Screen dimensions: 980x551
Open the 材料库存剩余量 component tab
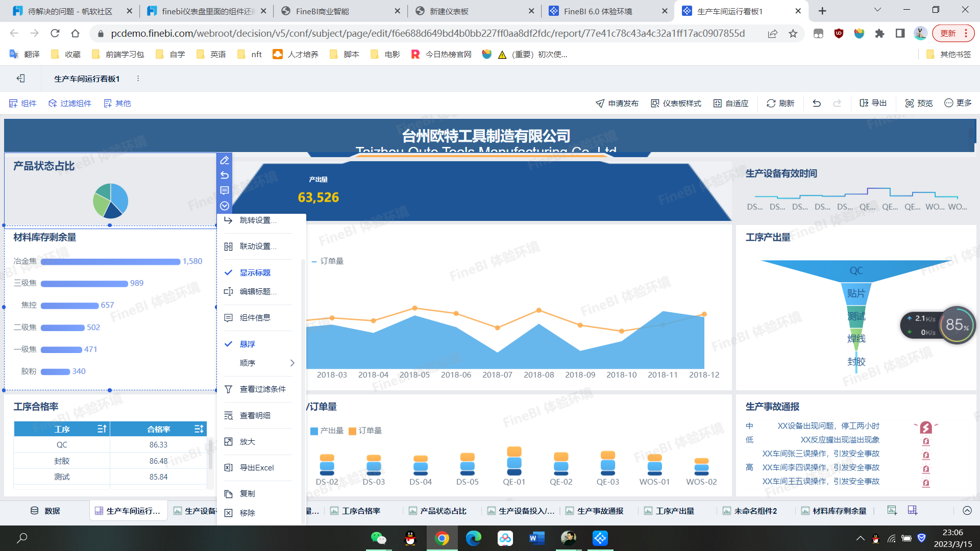(x=834, y=511)
